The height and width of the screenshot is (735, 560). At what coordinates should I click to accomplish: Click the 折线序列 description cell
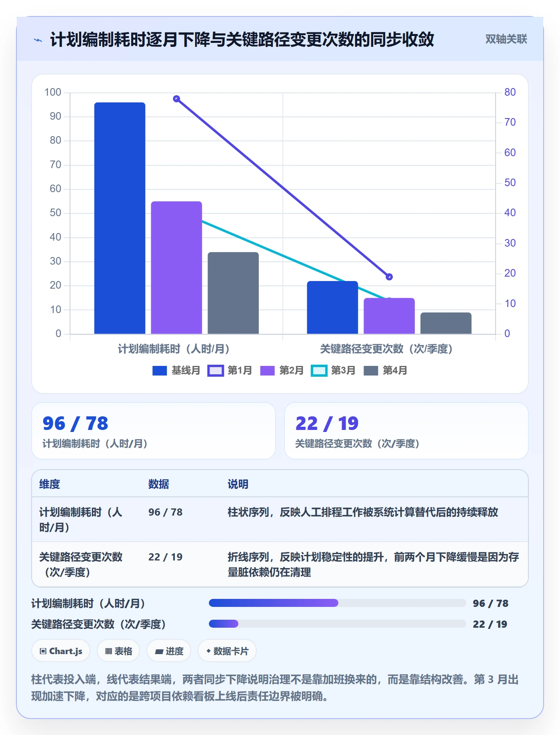[374, 564]
